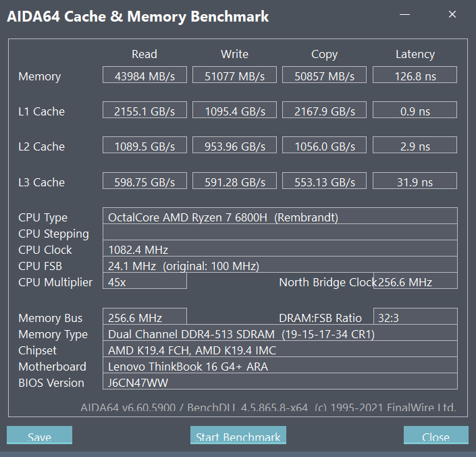Click the Start Benchmark button
The height and width of the screenshot is (457, 476).
(x=238, y=435)
